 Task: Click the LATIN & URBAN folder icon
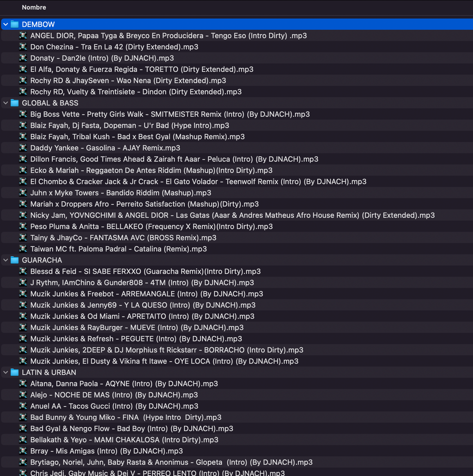click(15, 372)
